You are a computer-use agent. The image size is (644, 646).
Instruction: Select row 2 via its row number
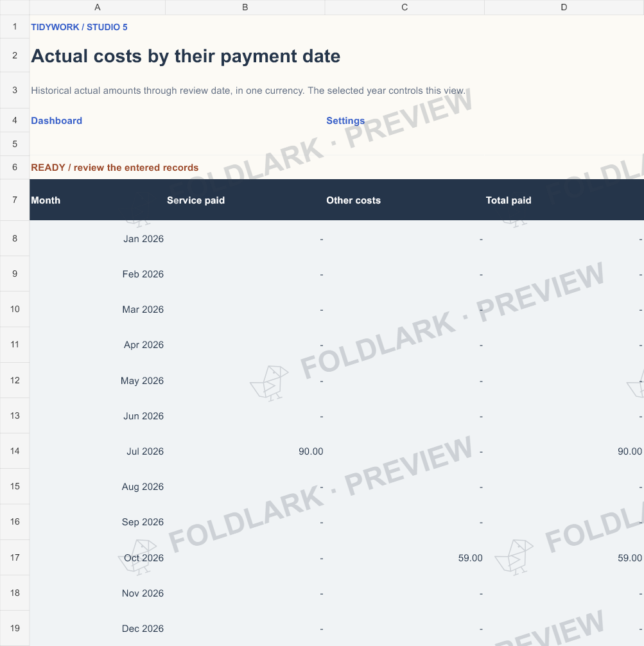tap(15, 55)
